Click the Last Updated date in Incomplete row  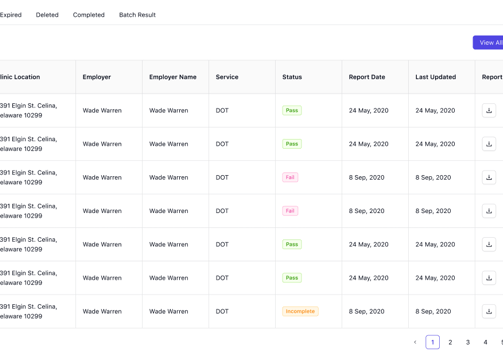coord(433,311)
